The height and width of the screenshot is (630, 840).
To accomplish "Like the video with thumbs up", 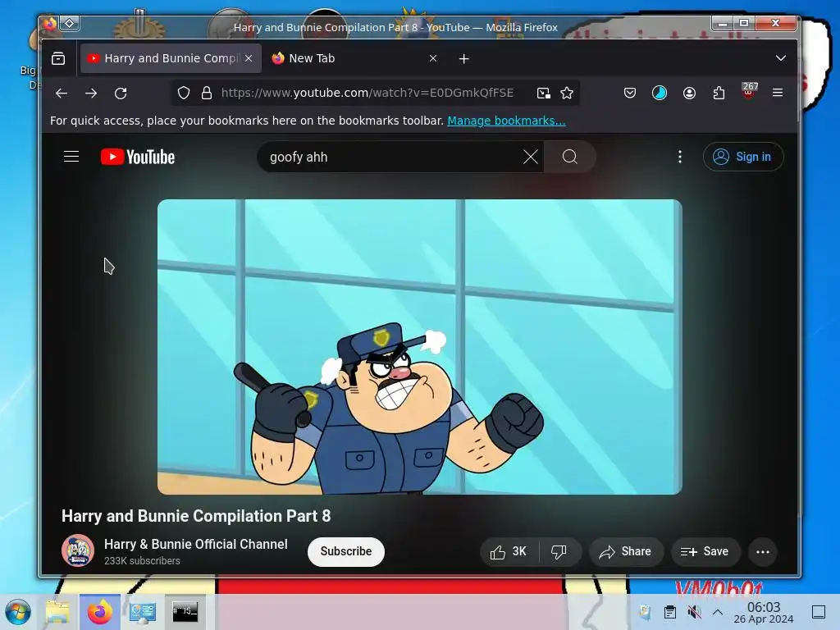I will 509,552.
